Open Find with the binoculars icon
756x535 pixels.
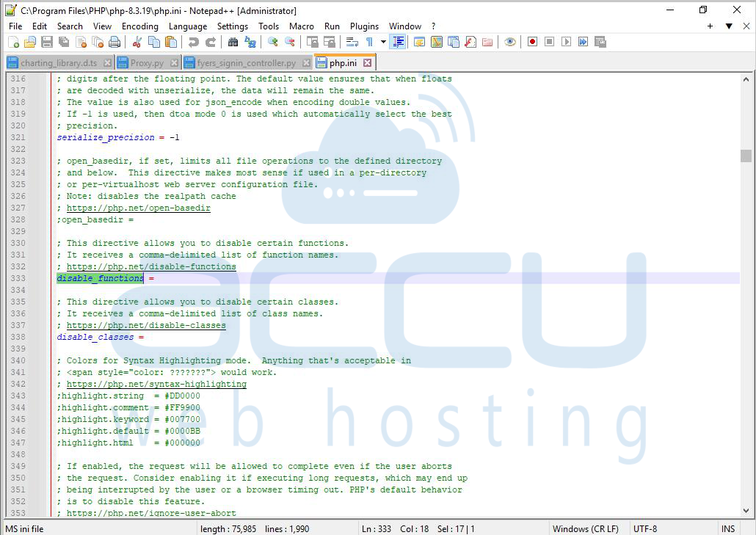point(233,43)
